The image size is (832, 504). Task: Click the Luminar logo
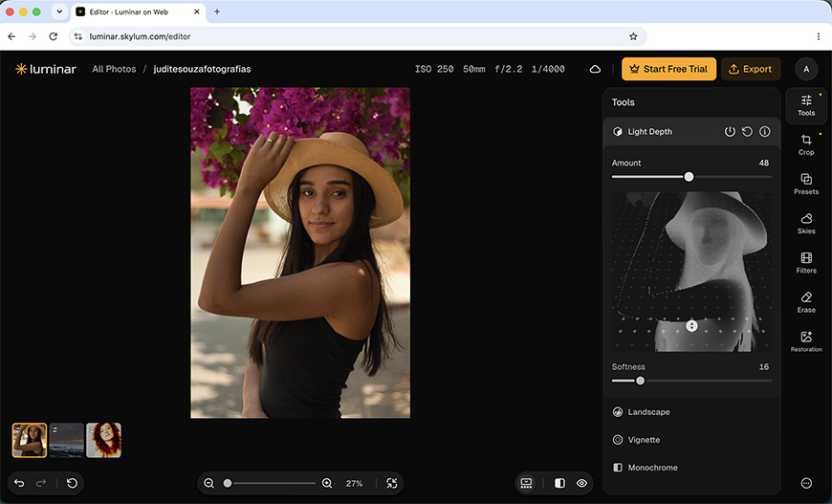[x=46, y=69]
